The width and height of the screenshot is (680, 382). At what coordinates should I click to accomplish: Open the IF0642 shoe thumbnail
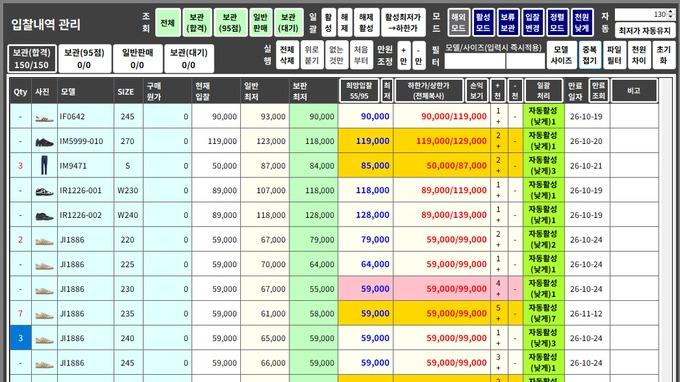click(x=44, y=118)
